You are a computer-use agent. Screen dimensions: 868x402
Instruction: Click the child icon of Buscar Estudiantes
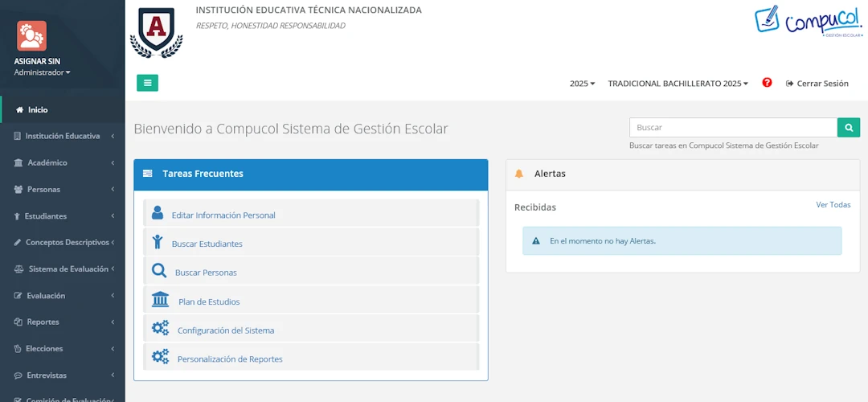[x=158, y=241]
